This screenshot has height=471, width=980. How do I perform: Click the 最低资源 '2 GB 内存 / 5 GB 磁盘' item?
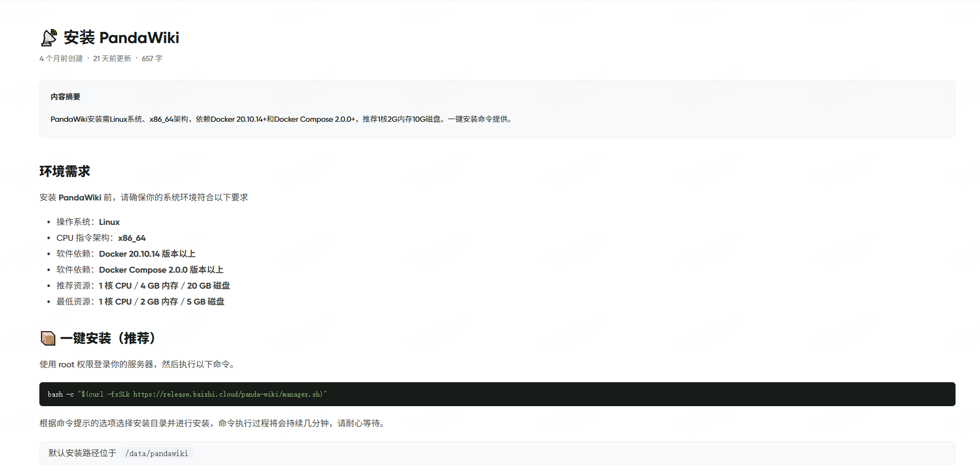tap(140, 301)
